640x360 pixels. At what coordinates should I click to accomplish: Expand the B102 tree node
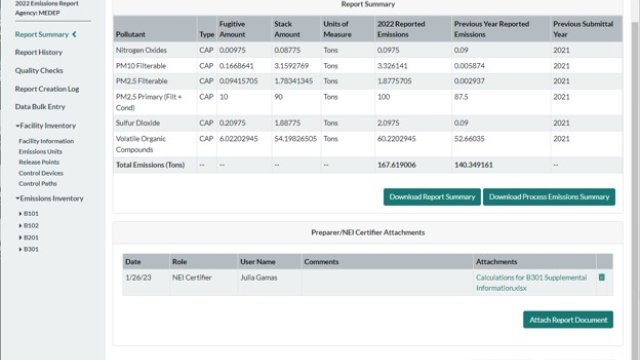[20, 225]
